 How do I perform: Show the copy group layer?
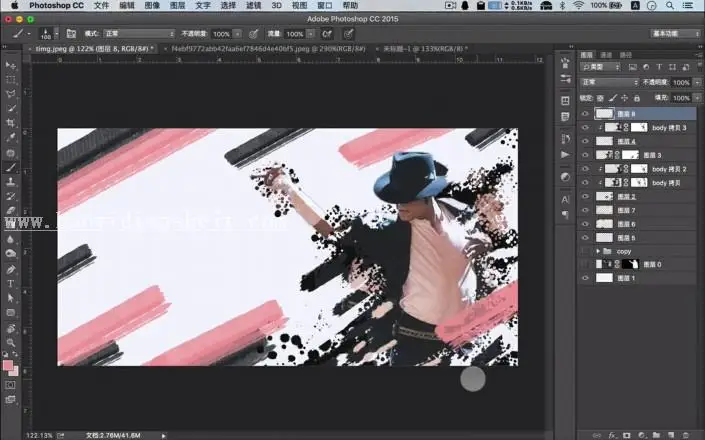[x=585, y=251]
